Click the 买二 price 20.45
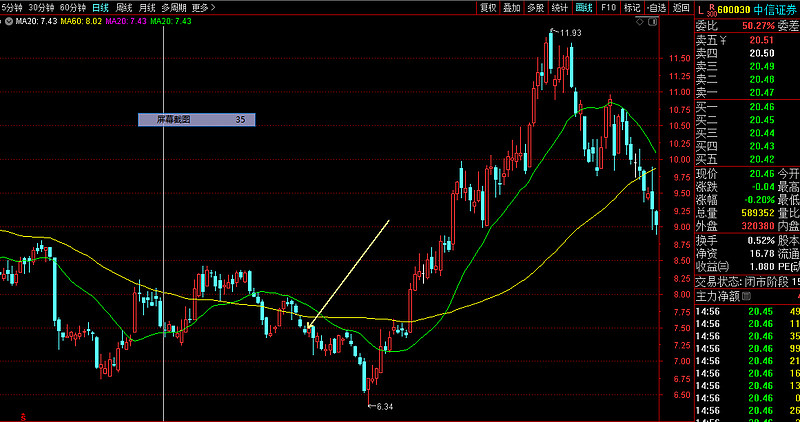Image resolution: width=800 pixels, height=422 pixels. pos(762,120)
